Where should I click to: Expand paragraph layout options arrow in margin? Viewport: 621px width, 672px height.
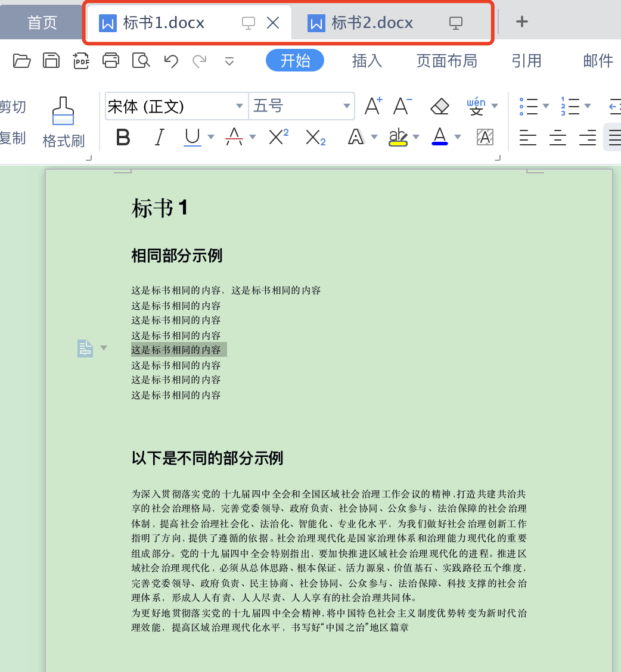104,347
